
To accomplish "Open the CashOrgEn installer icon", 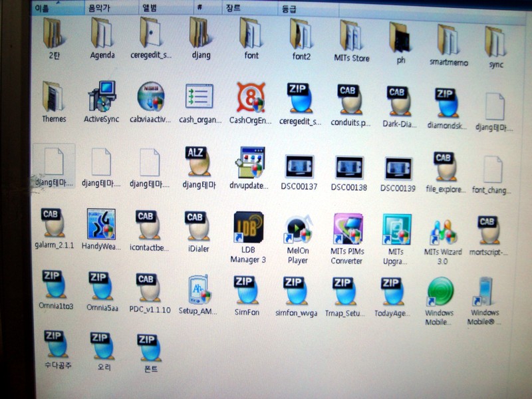I will [251, 98].
